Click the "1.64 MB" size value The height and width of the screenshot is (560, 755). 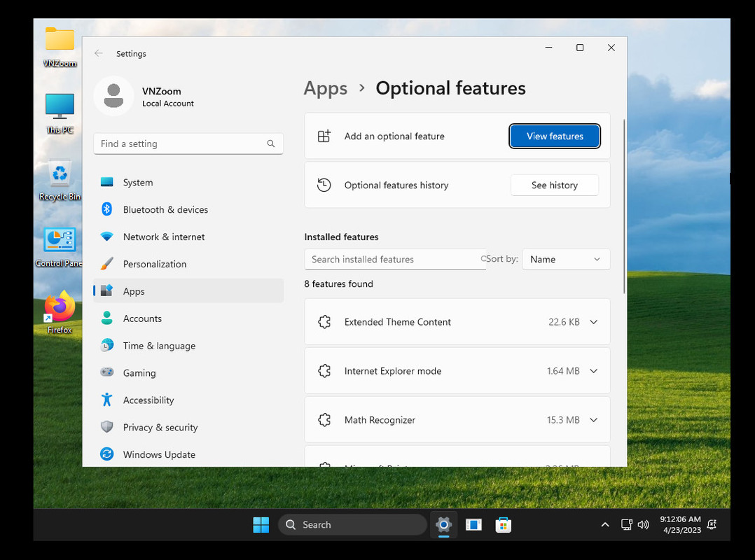point(563,371)
